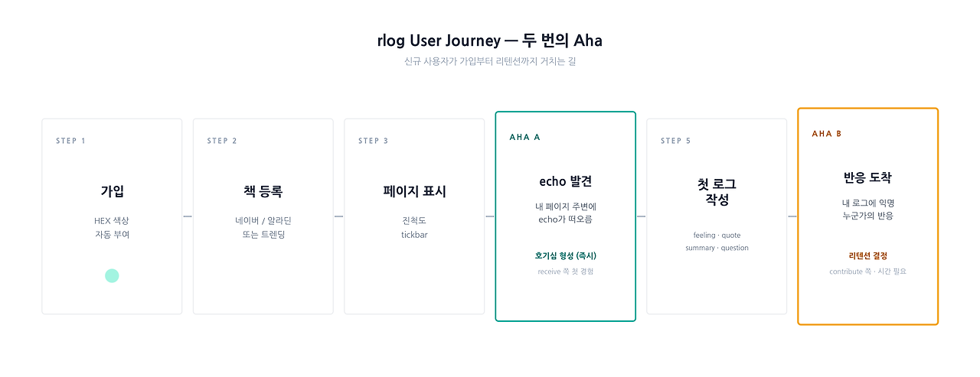980x377 pixels.
Task: Select the STEP 5 첫 로그 작성 card
Action: pyautogui.click(x=717, y=216)
